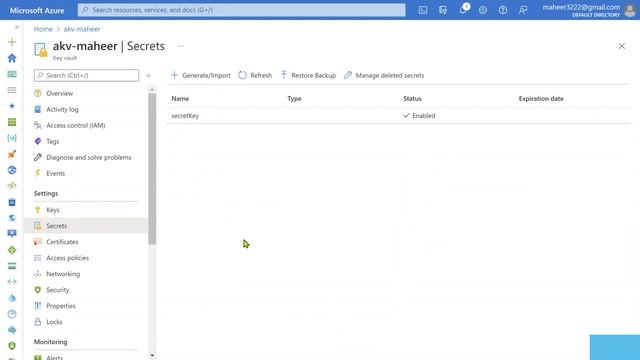
Task: Open Virtual networks icon in left rail
Action: 12,282
